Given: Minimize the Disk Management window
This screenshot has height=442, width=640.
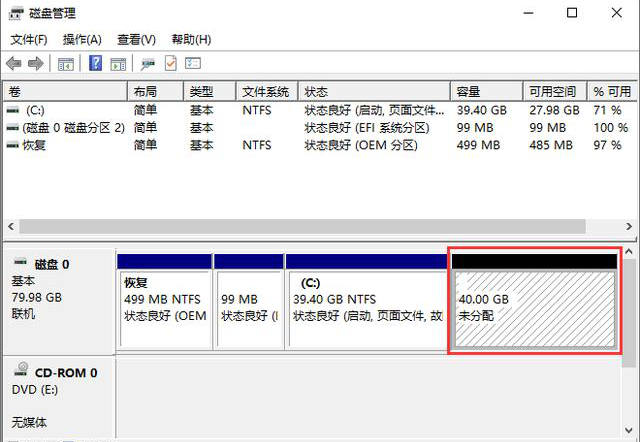Looking at the screenshot, I should pos(529,13).
